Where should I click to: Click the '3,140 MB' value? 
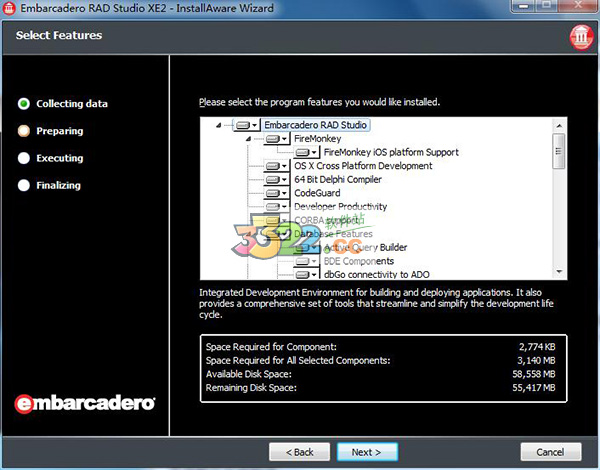pos(536,361)
